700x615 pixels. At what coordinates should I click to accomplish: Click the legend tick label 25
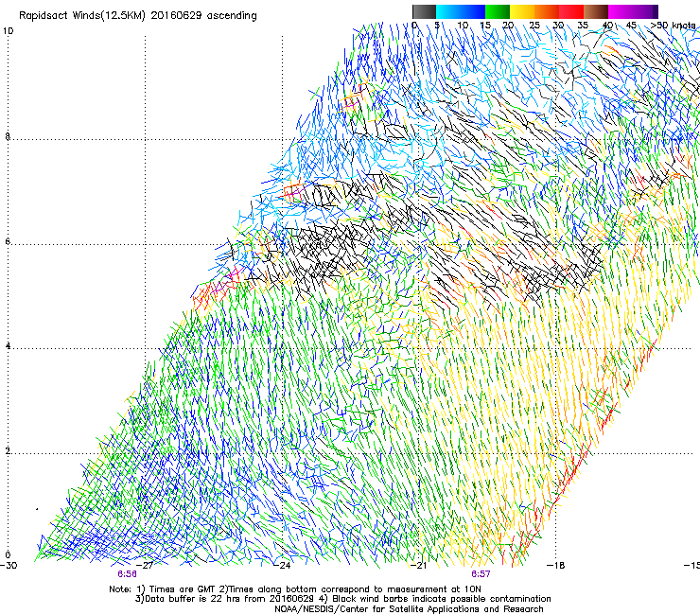coord(534,26)
